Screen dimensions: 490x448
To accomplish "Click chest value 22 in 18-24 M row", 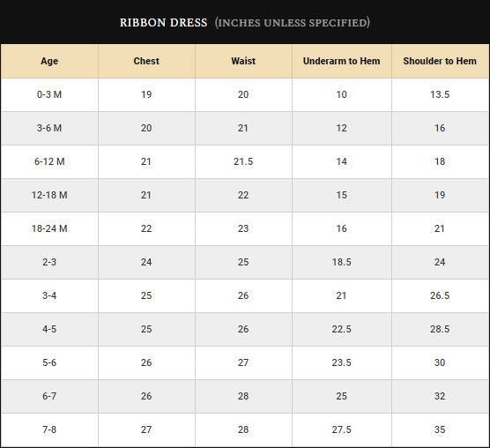I will point(146,228).
